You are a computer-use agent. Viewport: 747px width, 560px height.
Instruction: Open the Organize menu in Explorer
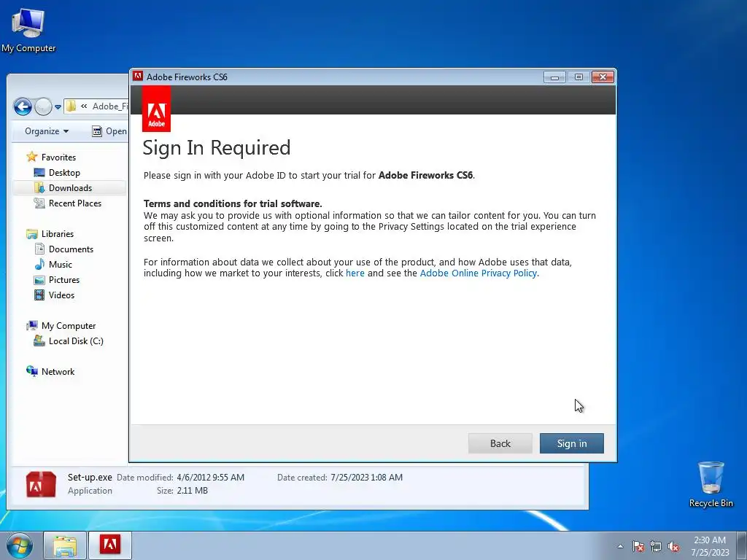pos(46,131)
